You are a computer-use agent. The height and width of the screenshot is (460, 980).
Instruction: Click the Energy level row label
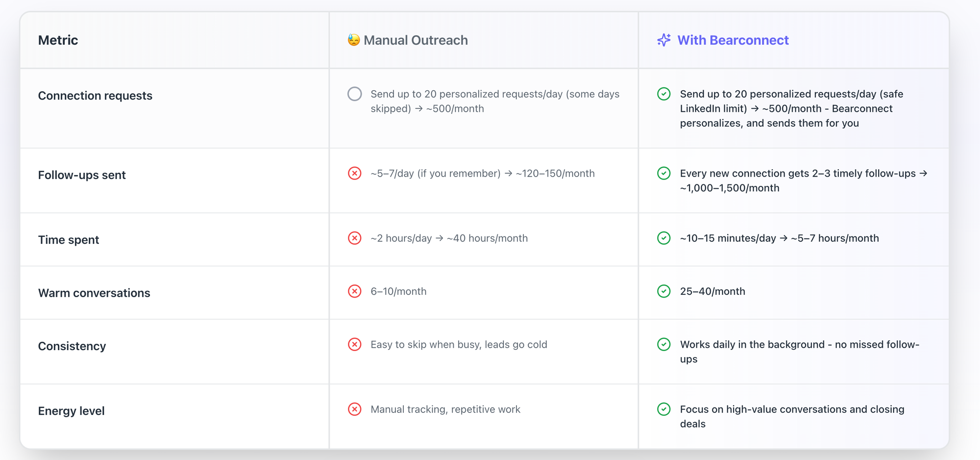pyautogui.click(x=72, y=411)
